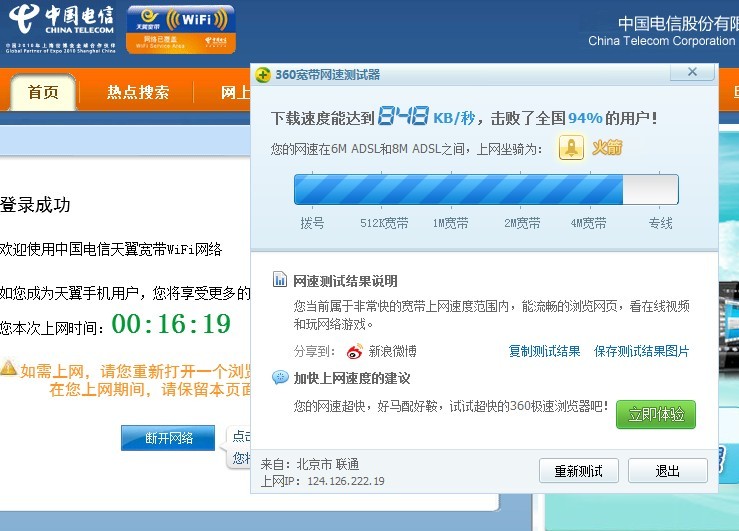The width and height of the screenshot is (739, 531).
Task: Click the 断开网络 button
Action: point(168,438)
